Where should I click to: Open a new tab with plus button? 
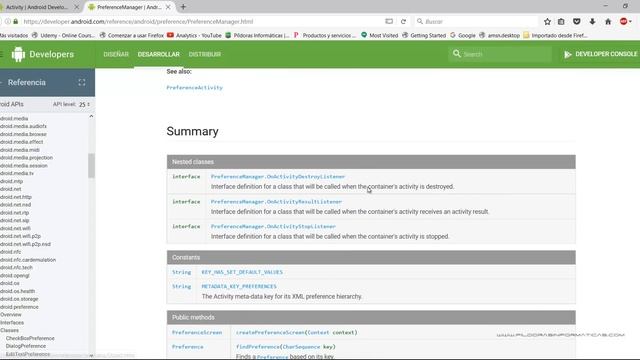[183, 7]
